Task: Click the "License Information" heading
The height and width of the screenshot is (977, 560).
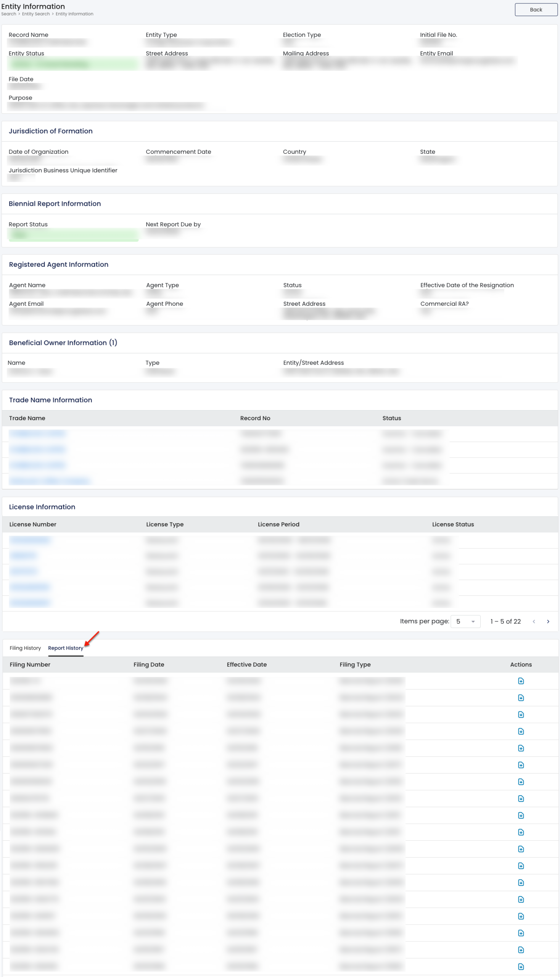Action: pos(42,507)
